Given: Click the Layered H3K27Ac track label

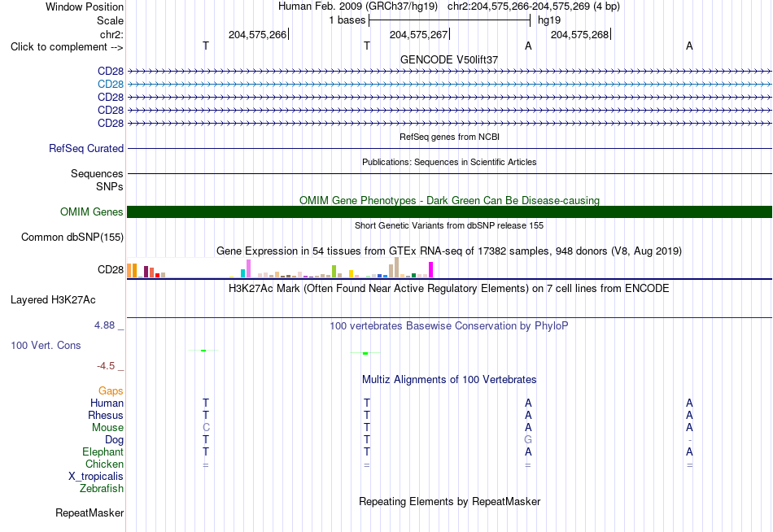Looking at the screenshot, I should click(53, 300).
